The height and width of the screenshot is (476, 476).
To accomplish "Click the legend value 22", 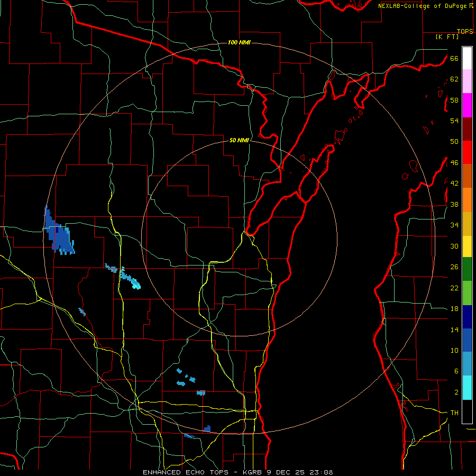I will pyautogui.click(x=454, y=288).
